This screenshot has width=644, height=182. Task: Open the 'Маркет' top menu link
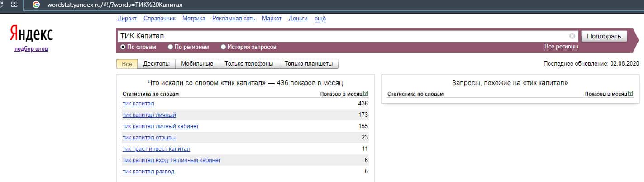[x=272, y=19]
